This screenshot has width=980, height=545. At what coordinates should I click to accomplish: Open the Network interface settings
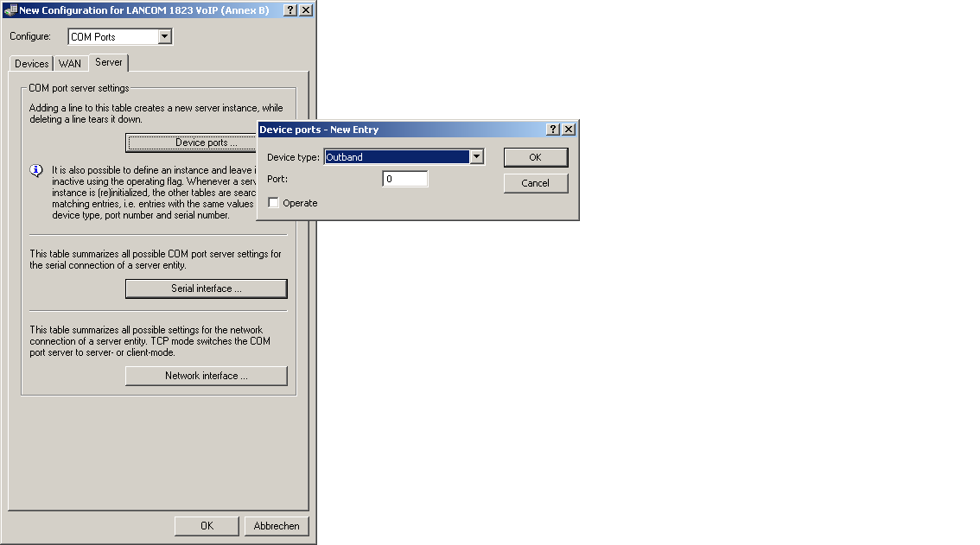pos(206,376)
